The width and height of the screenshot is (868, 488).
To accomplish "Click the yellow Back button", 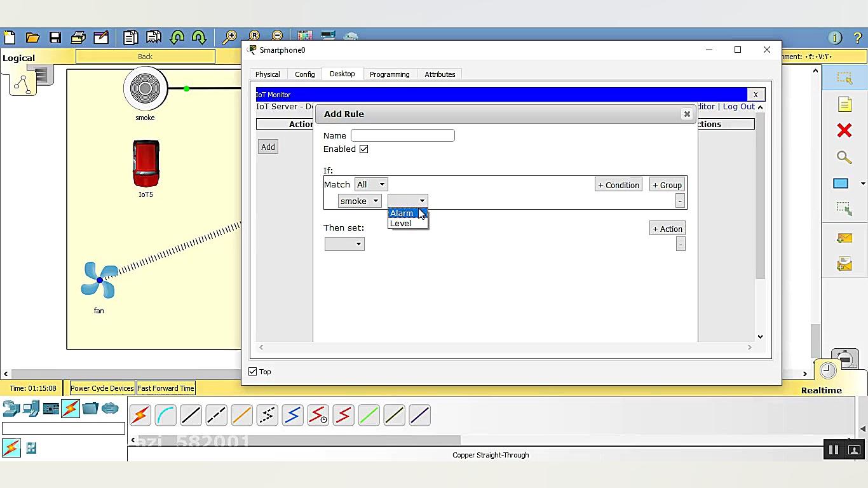I will 146,57.
